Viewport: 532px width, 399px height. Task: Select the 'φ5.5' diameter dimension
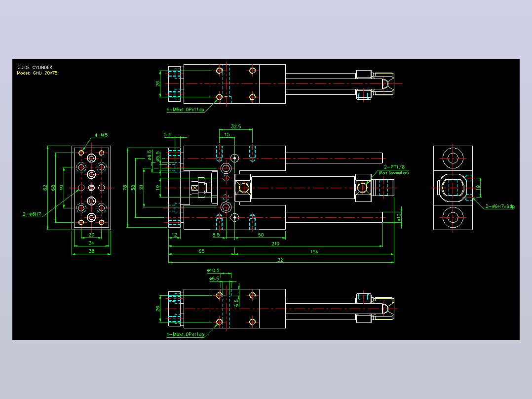158,156
